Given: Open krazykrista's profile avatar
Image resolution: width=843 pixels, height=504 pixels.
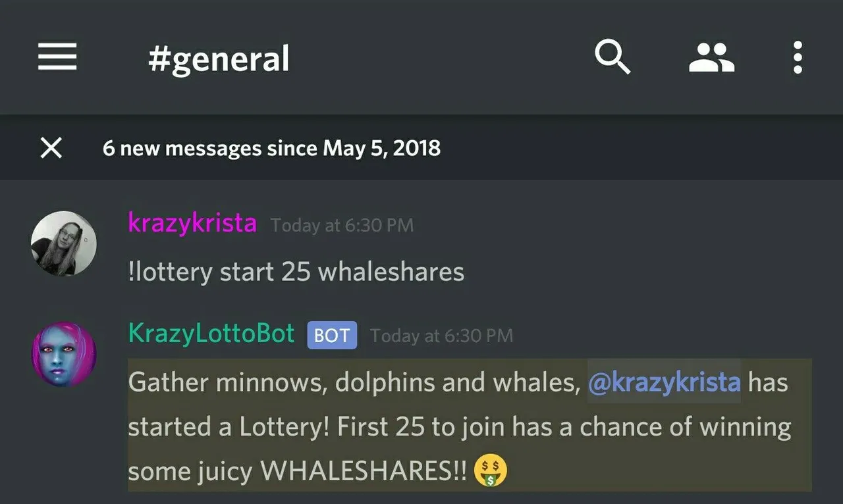Looking at the screenshot, I should click(x=64, y=243).
